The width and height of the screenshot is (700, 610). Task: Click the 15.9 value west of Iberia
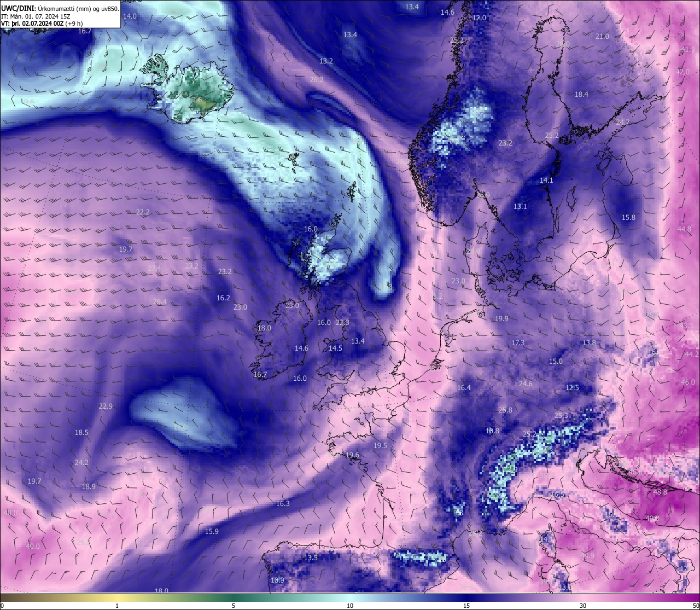point(212,531)
